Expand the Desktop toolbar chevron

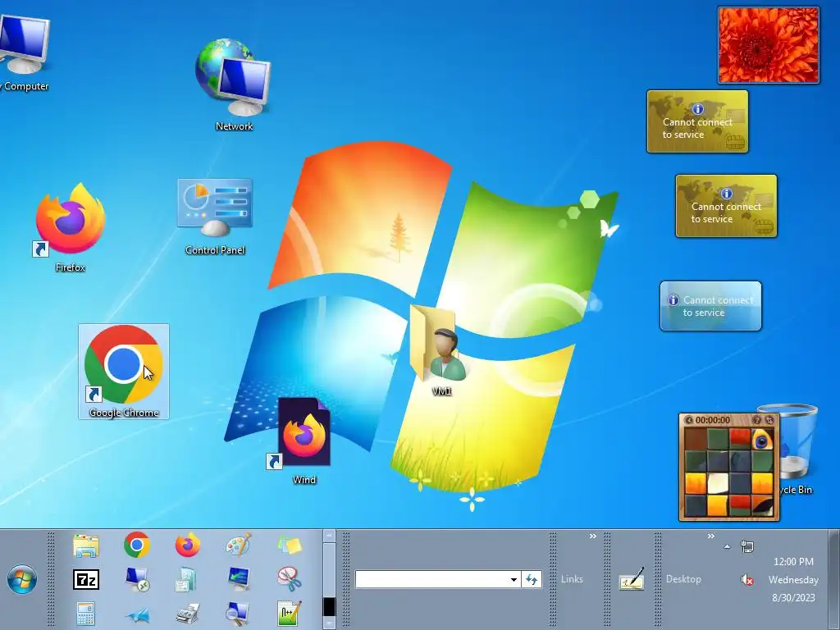click(711, 536)
